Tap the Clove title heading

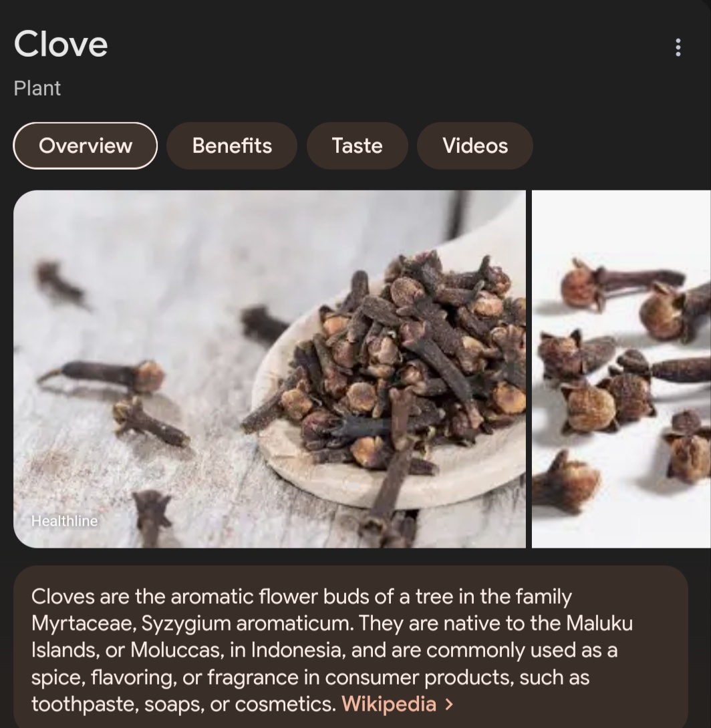(x=61, y=44)
